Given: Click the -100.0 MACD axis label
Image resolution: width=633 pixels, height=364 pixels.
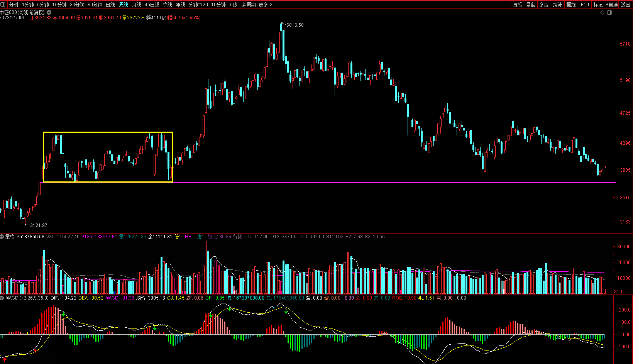Looking at the screenshot, I should tap(624, 347).
